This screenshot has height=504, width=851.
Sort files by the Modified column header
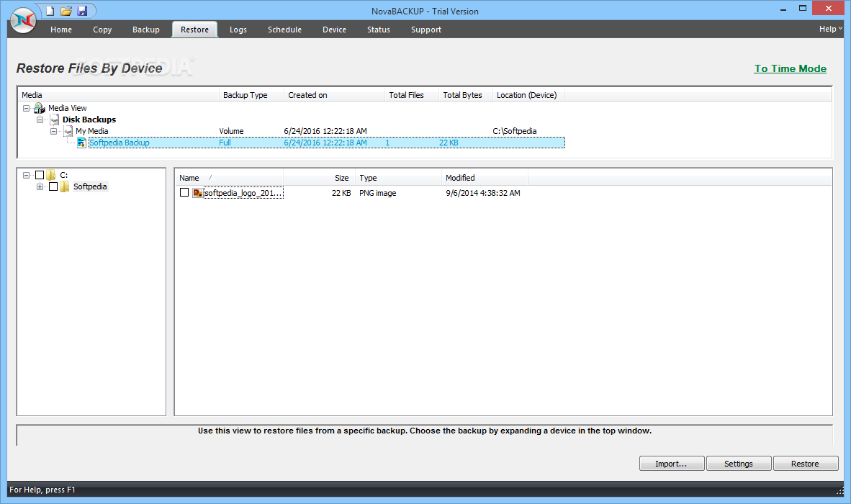coord(485,178)
